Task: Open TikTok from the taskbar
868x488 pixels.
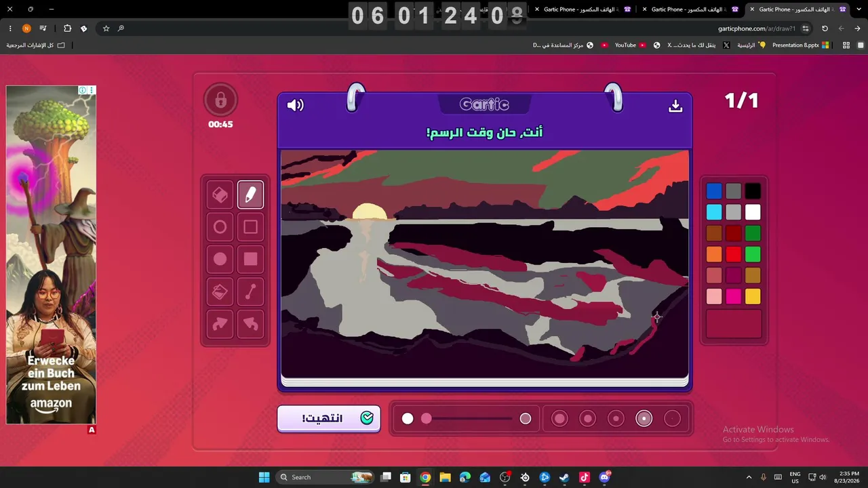Action: pos(585,477)
